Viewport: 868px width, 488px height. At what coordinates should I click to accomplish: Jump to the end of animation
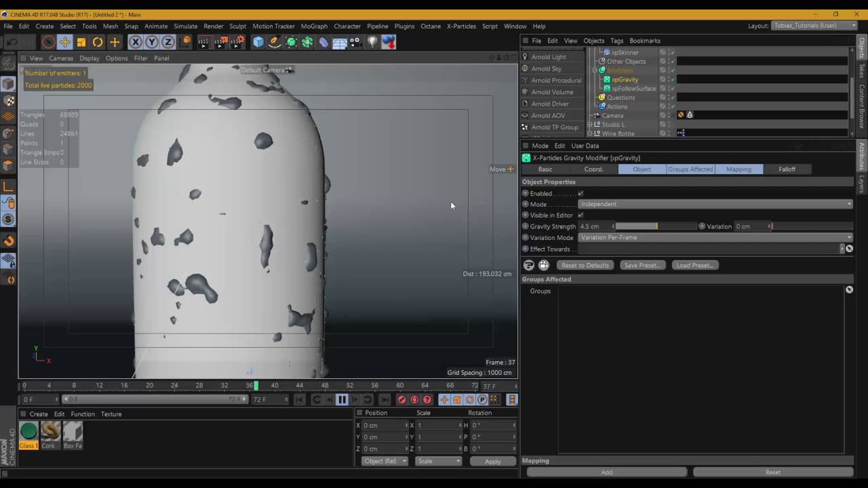tap(384, 400)
